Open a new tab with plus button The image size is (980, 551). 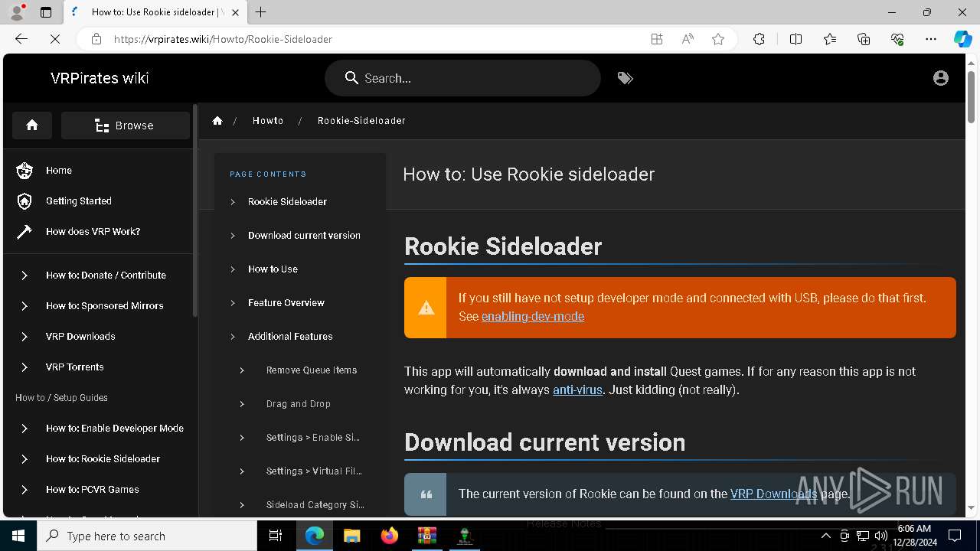point(261,12)
